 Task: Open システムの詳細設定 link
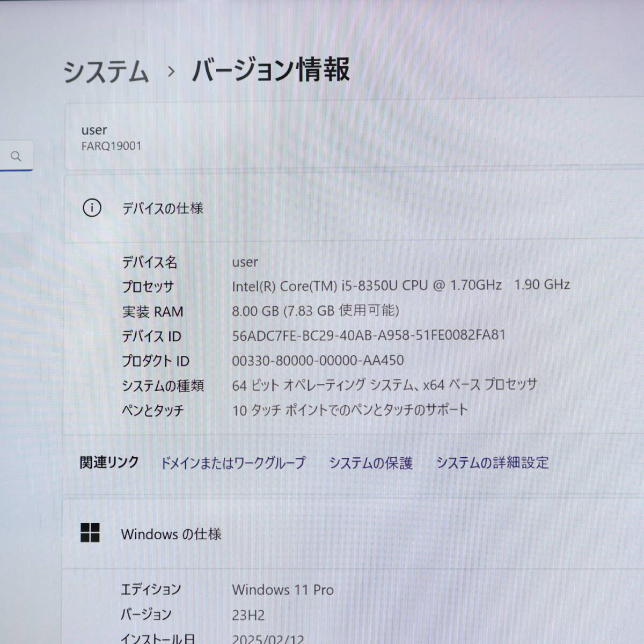coord(492,463)
